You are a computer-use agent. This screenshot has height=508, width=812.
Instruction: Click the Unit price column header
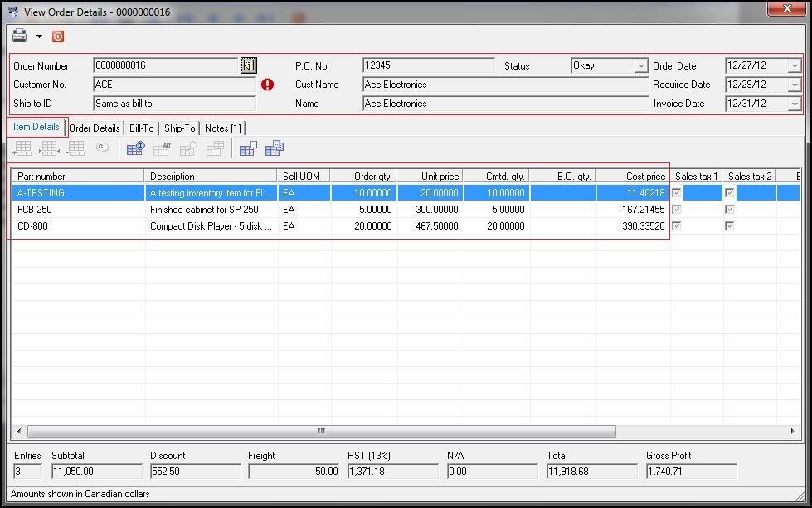(x=430, y=177)
